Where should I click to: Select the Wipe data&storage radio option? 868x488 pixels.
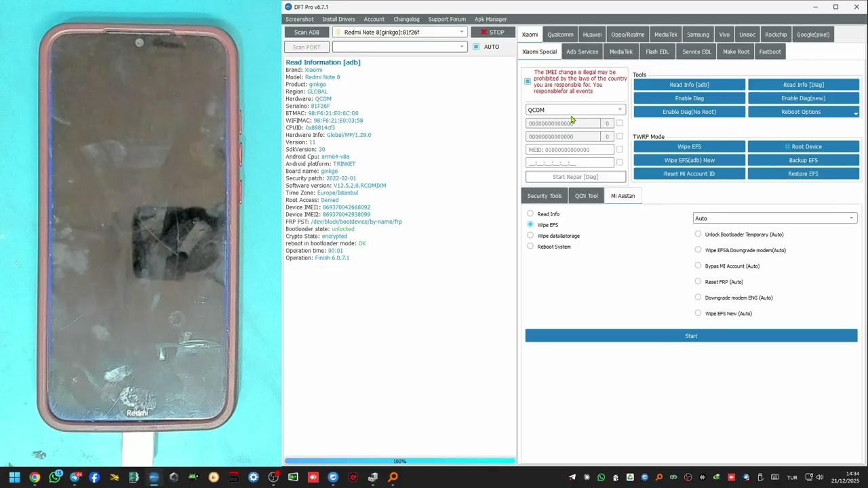530,235
